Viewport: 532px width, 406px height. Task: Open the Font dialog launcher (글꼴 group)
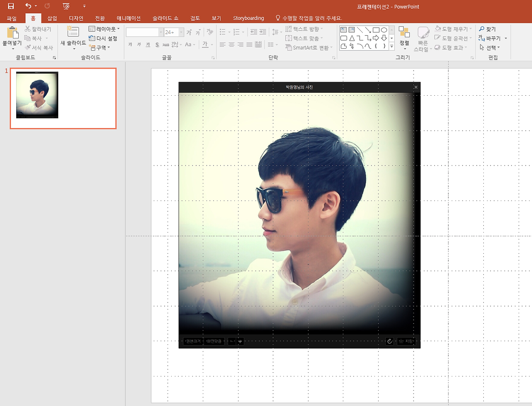pyautogui.click(x=213, y=58)
